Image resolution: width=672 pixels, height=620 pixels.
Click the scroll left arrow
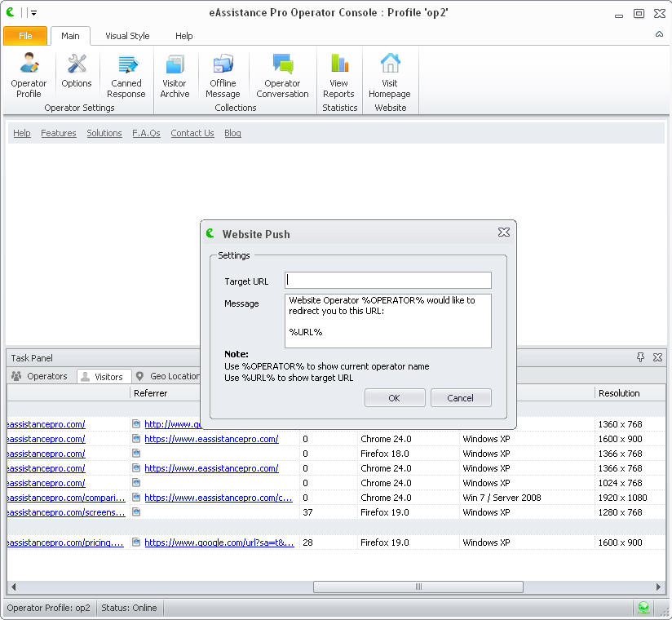tap(14, 587)
